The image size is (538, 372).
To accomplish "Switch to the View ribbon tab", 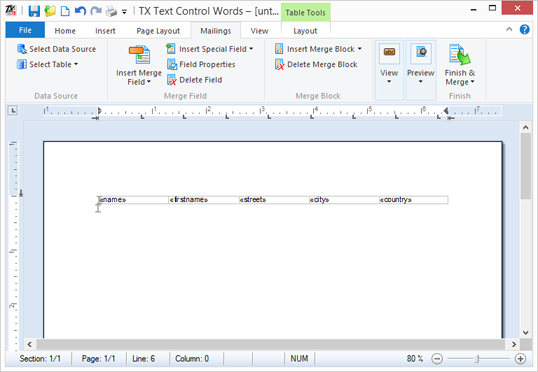I will (259, 31).
